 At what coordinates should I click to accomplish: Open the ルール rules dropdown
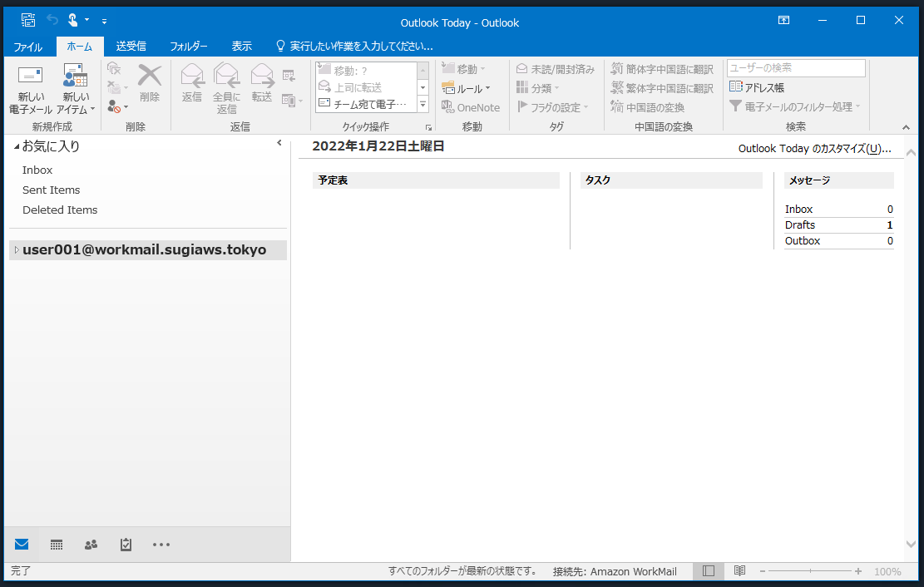pyautogui.click(x=466, y=88)
